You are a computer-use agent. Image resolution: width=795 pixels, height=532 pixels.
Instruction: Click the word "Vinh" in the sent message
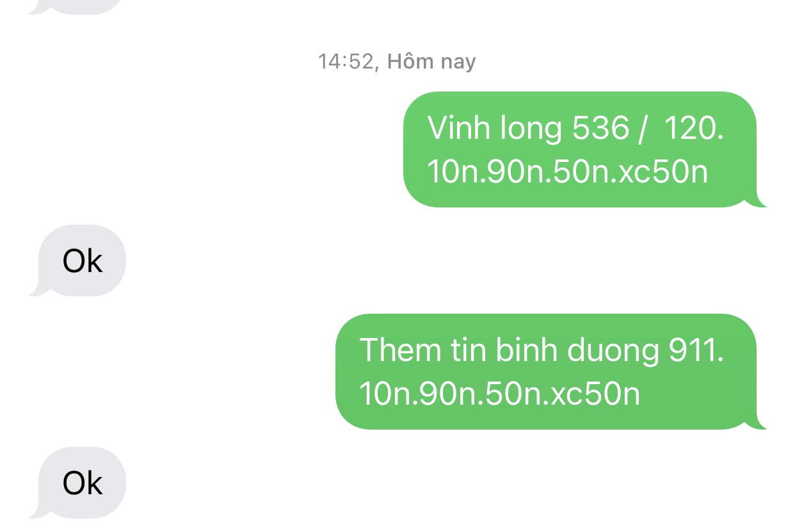pyautogui.click(x=454, y=128)
